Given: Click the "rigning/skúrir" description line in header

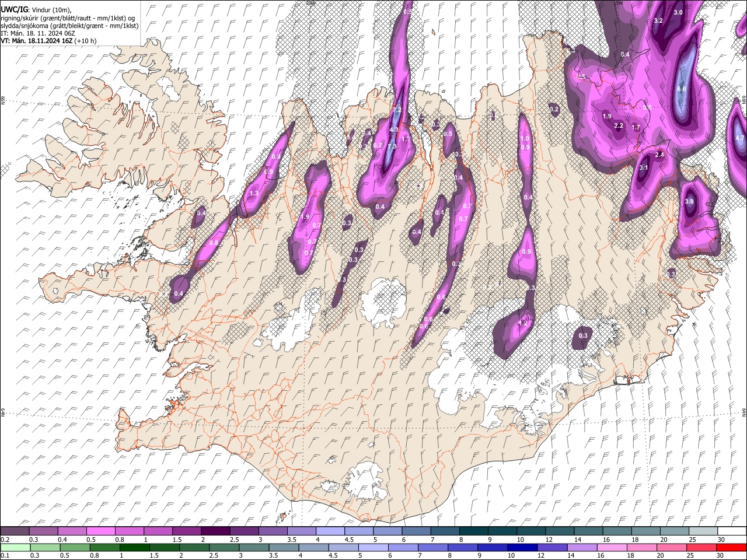Looking at the screenshot, I should click(x=69, y=18).
